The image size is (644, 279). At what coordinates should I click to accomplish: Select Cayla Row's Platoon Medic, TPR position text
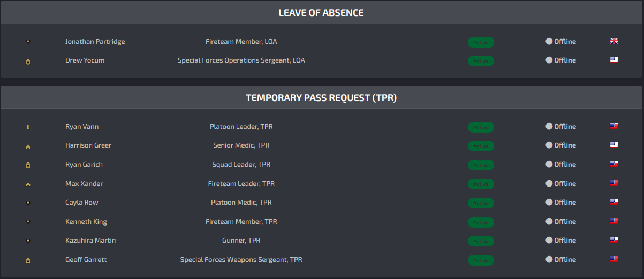[241, 203]
